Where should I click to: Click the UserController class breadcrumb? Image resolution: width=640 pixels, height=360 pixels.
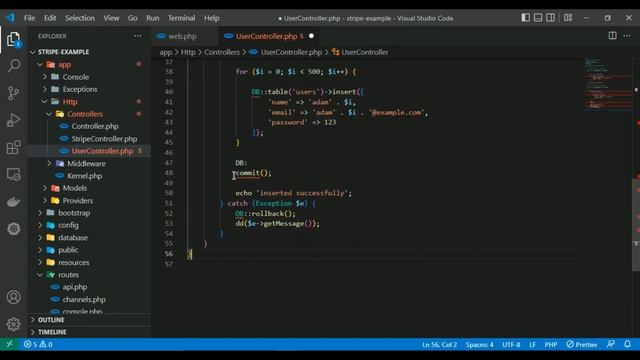360,52
